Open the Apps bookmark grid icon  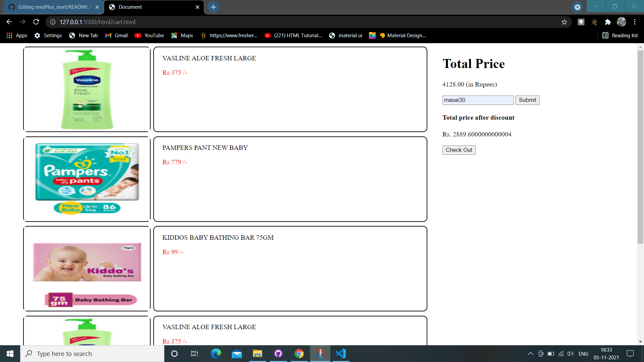(9, 36)
